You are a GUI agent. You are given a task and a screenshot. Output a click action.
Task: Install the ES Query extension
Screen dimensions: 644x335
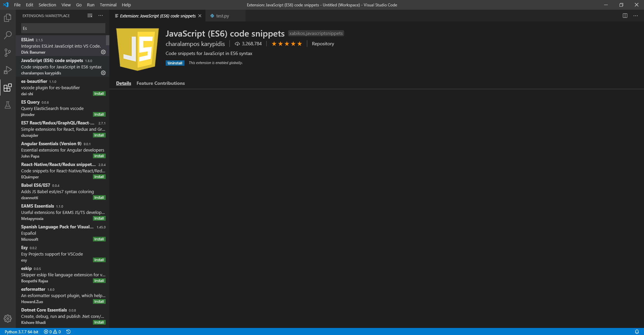tap(99, 115)
